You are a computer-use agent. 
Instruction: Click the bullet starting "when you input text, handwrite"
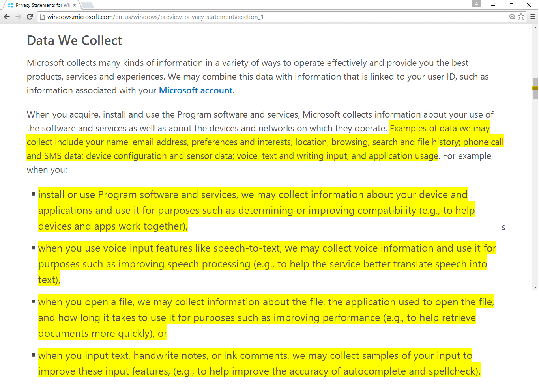[259, 363]
